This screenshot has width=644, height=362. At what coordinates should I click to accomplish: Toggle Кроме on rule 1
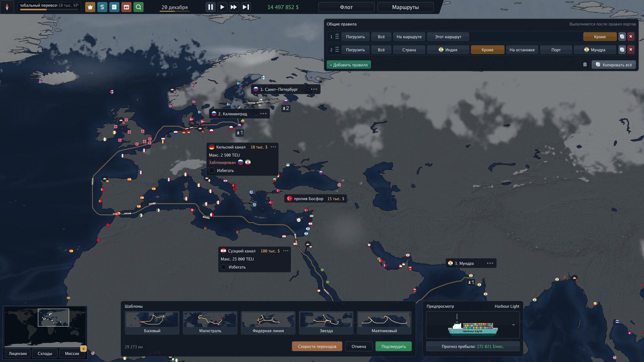tap(600, 37)
